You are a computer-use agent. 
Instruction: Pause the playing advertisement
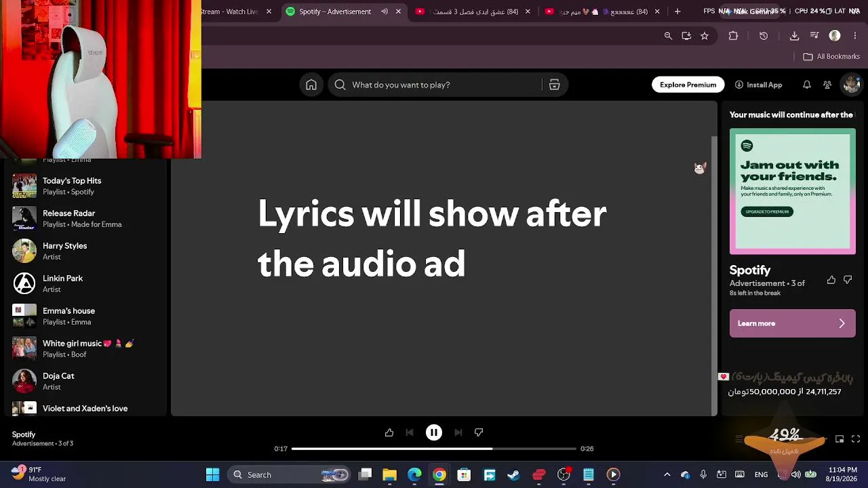(434, 432)
